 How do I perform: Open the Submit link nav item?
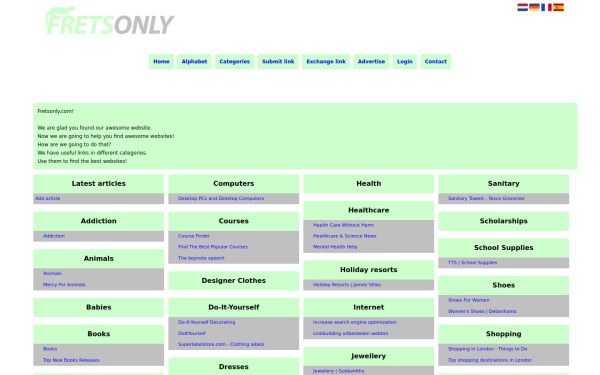coord(278,62)
